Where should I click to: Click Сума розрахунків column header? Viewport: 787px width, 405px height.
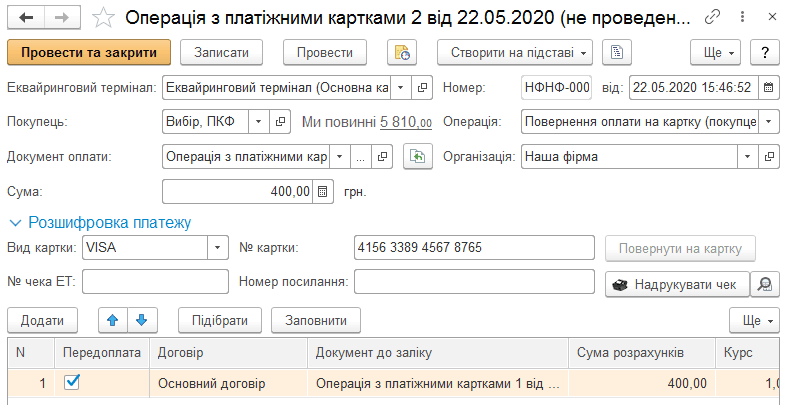[x=641, y=353]
